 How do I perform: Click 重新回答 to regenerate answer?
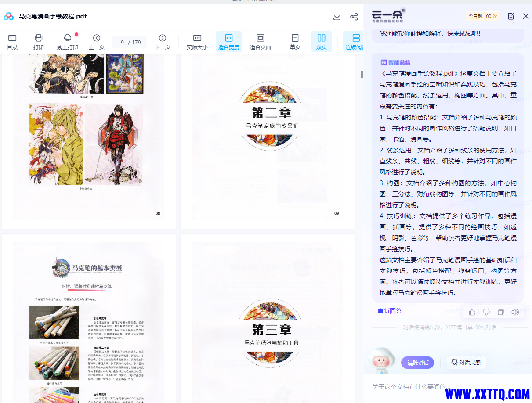click(x=390, y=311)
